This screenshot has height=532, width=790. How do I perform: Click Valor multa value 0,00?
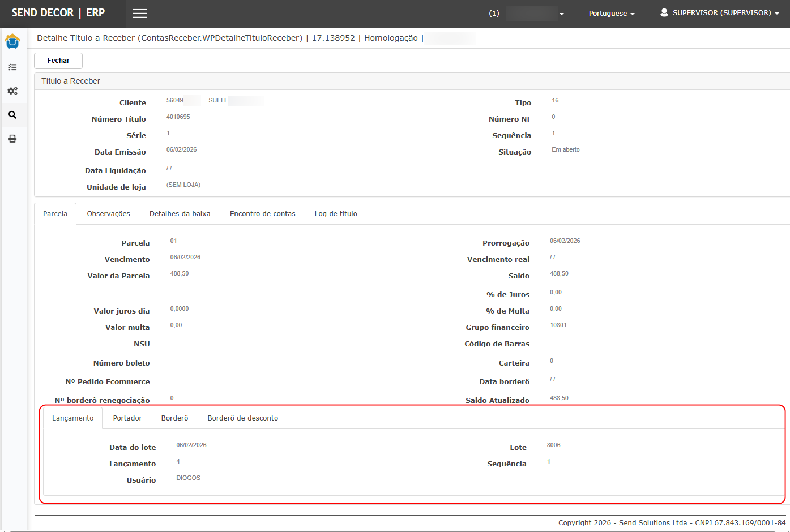point(176,325)
